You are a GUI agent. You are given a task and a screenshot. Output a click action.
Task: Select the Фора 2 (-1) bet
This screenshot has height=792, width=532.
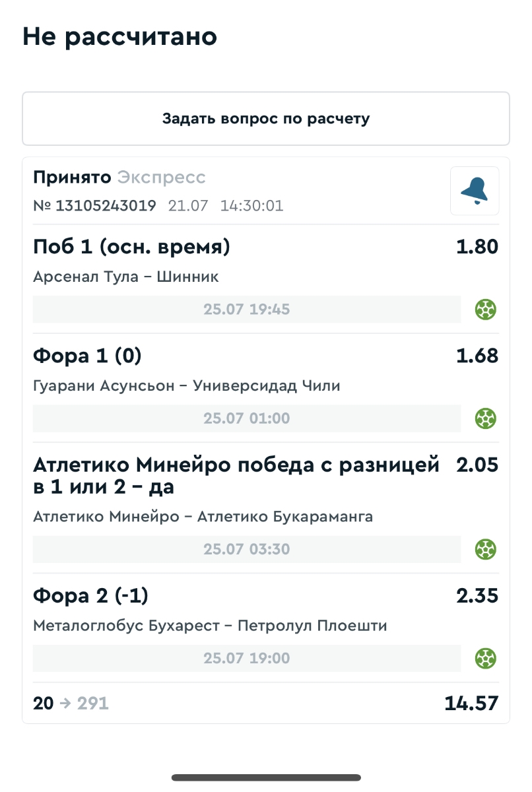click(x=90, y=597)
